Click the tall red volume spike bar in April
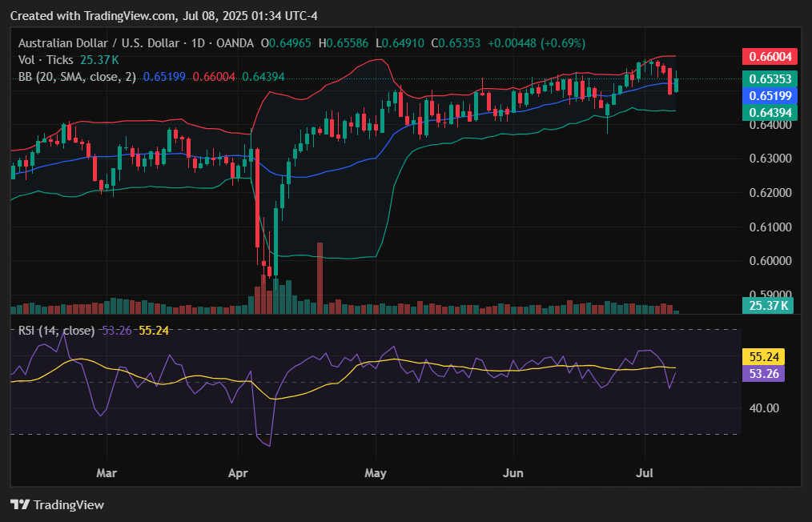This screenshot has height=522, width=812. pyautogui.click(x=320, y=278)
